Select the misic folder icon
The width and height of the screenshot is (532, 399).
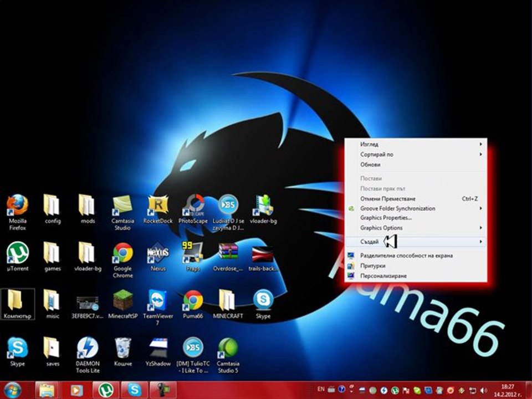(x=52, y=304)
